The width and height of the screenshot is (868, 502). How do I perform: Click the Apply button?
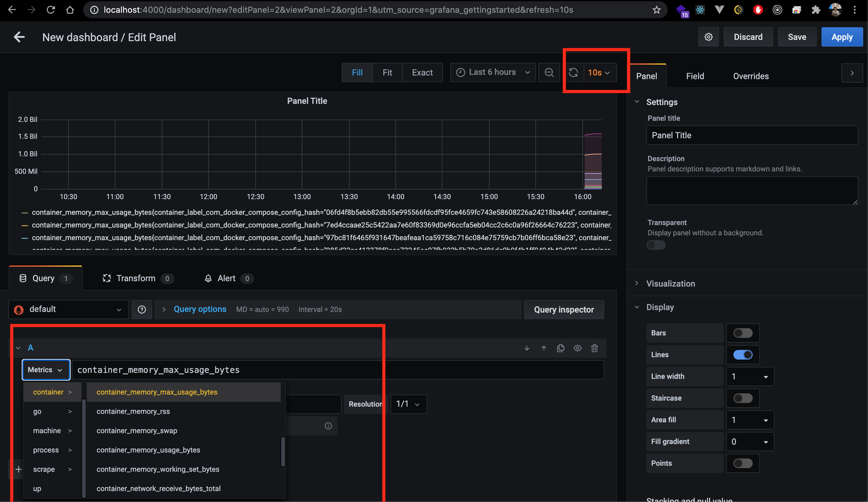[x=842, y=37]
